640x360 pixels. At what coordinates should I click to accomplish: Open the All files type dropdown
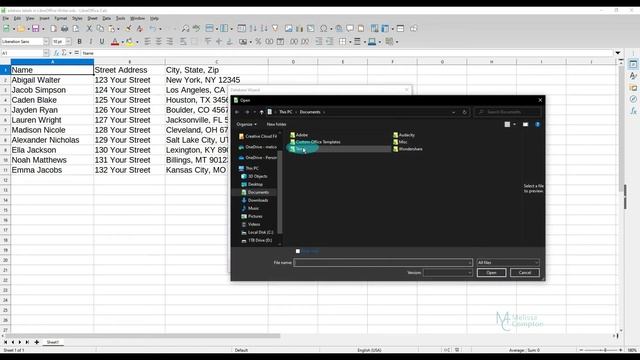click(x=508, y=262)
